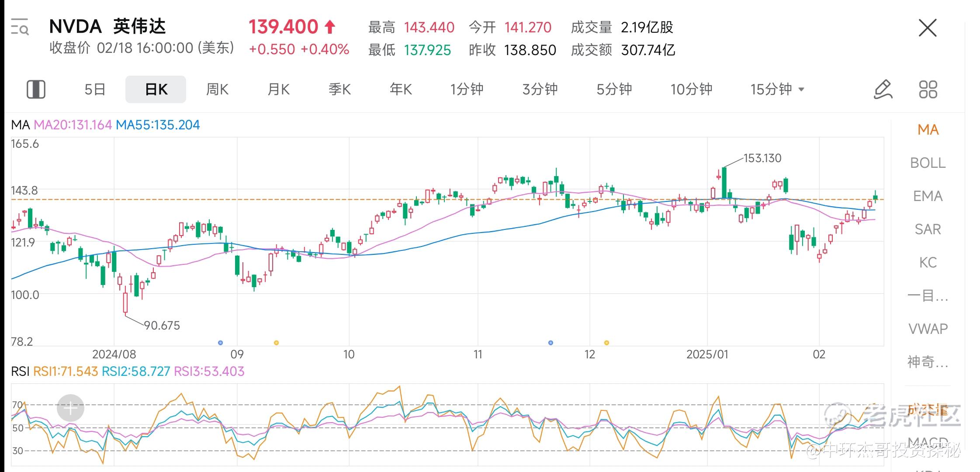Select the 3分钟 interval
980x472 pixels.
pos(540,89)
